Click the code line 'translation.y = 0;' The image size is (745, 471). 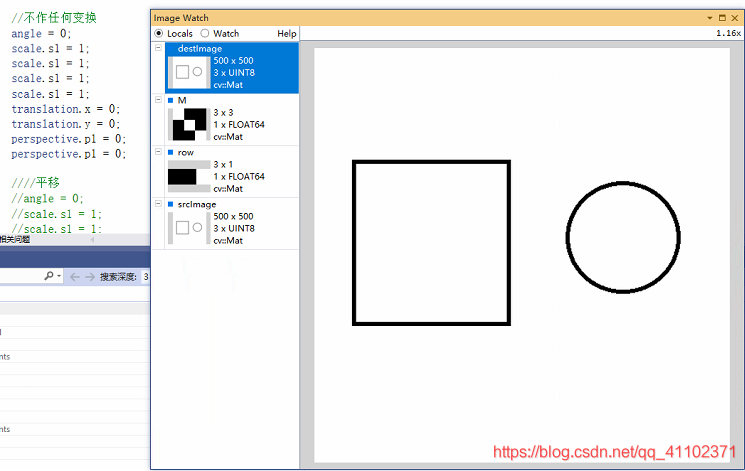click(66, 124)
